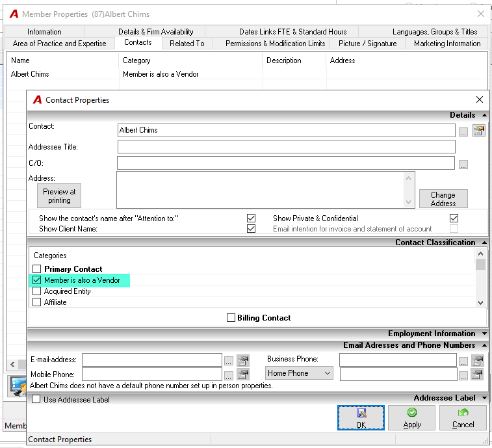
Task: Click ellipsis next to E-mail-address field
Action: tap(228, 361)
